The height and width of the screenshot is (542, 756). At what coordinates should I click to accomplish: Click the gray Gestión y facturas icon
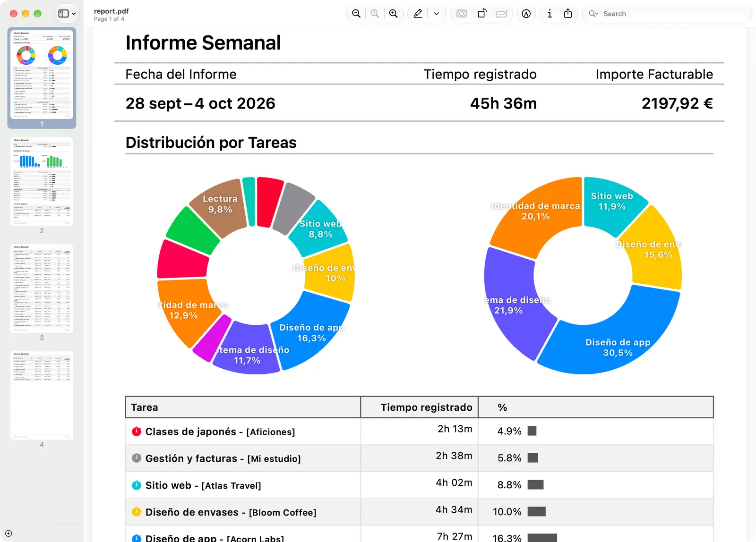137,458
